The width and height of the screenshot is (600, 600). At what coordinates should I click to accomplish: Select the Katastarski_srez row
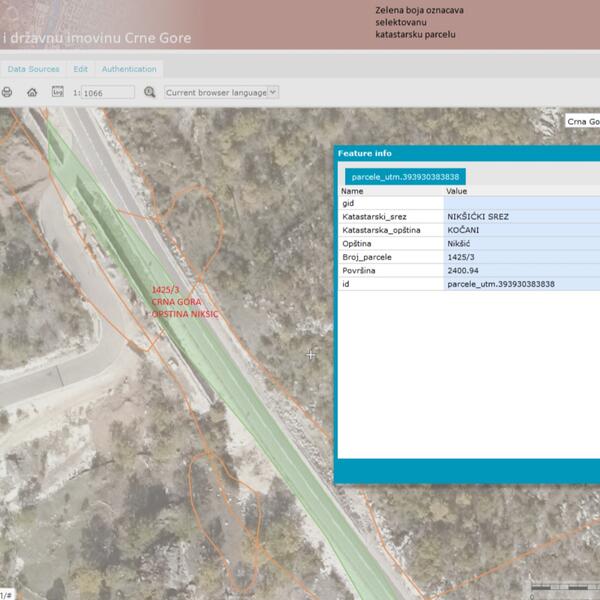(x=390, y=216)
